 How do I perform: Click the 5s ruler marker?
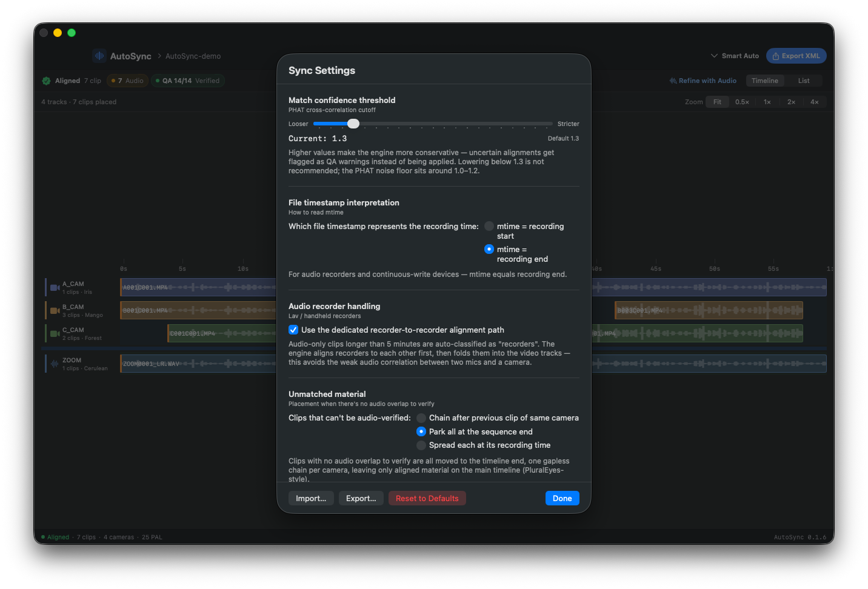pos(182,268)
